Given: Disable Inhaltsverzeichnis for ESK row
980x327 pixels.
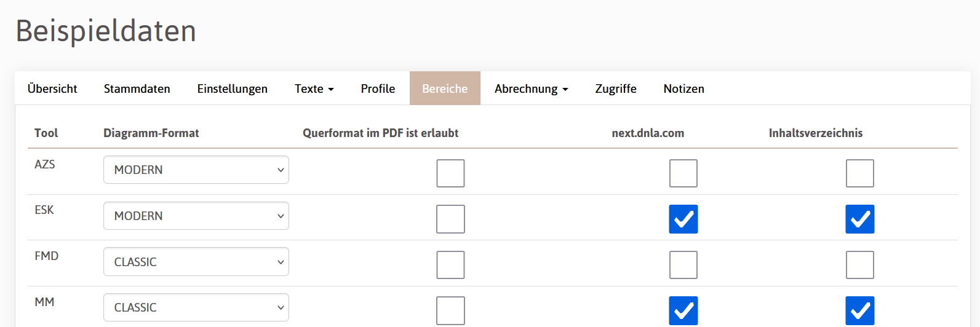Looking at the screenshot, I should (x=859, y=219).
